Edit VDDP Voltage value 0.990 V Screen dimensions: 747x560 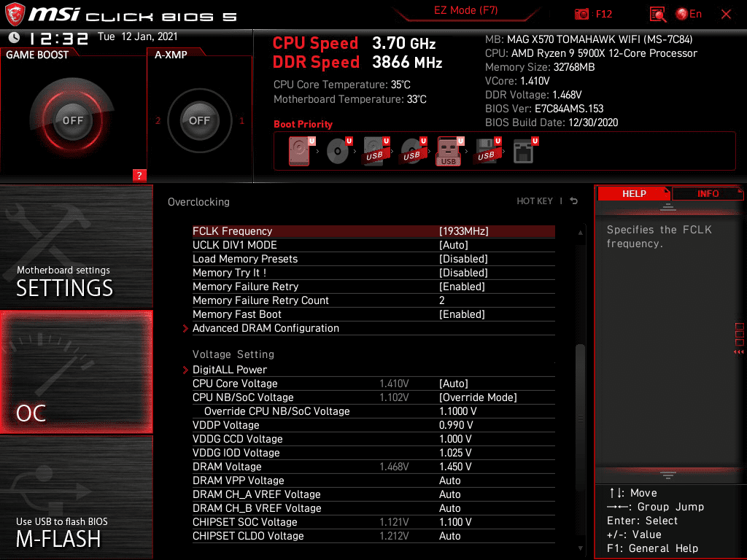[x=373, y=425]
